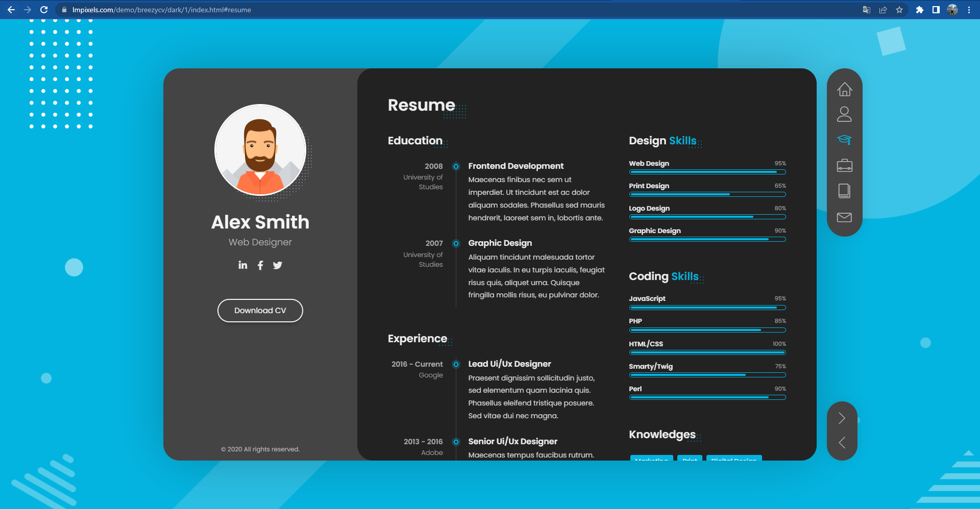
Task: Click the Knowledges heading
Action: 662,435
